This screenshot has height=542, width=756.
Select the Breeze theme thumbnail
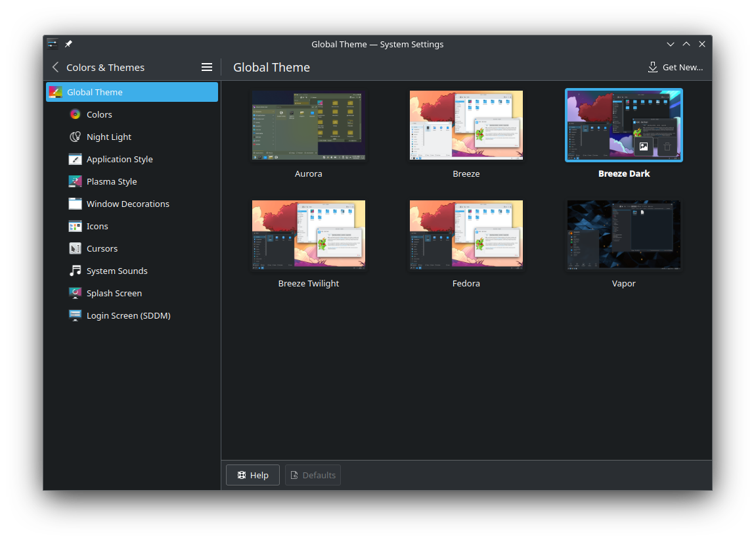(x=466, y=125)
